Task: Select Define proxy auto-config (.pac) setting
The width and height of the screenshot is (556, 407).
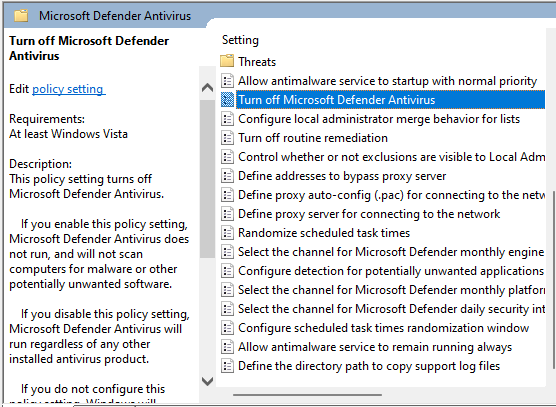Action: tap(391, 195)
